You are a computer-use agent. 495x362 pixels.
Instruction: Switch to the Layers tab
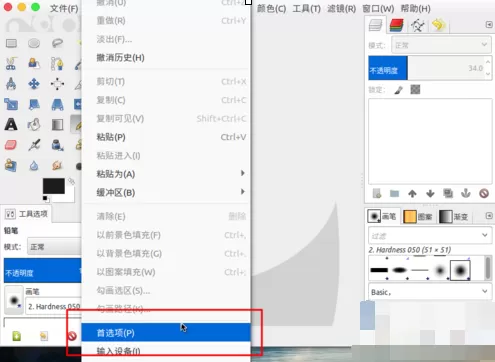coord(376,25)
